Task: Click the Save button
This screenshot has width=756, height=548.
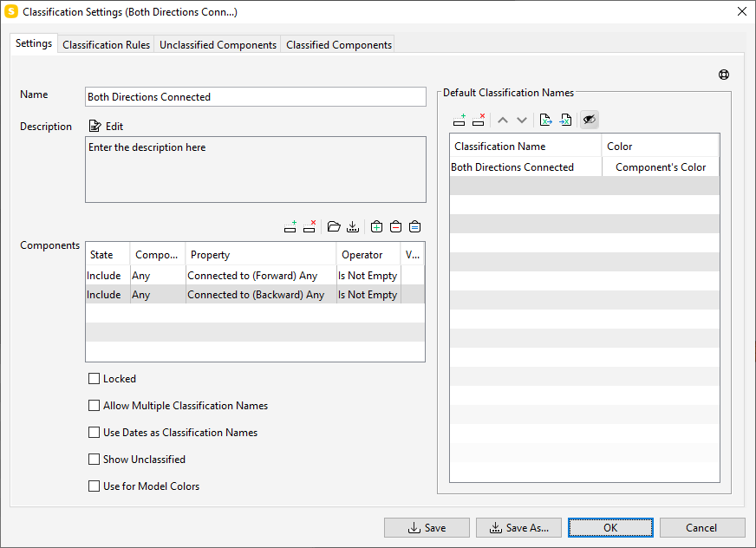Action: [427, 528]
